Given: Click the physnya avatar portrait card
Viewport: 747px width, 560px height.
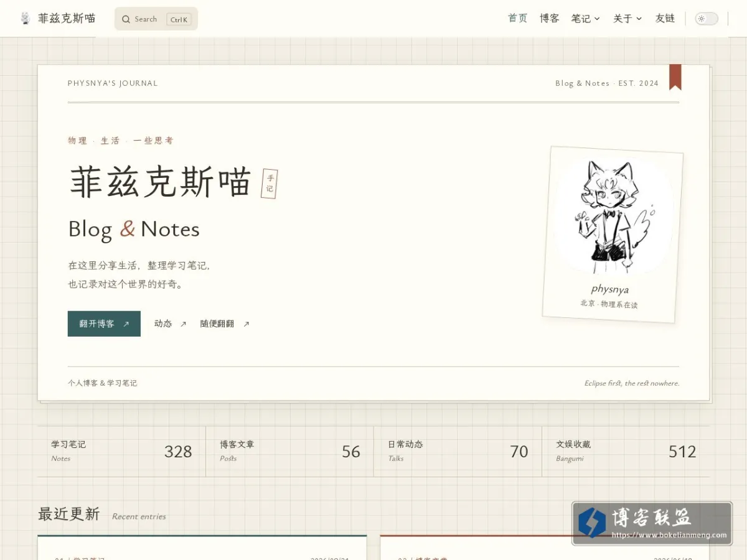Looking at the screenshot, I should 613,235.
